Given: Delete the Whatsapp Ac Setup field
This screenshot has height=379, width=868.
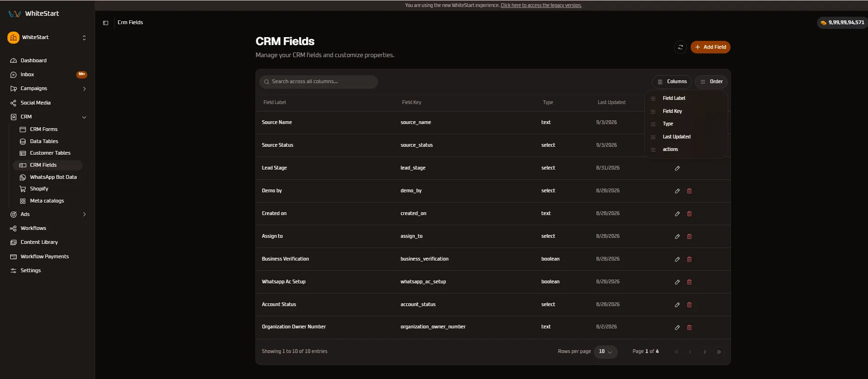Looking at the screenshot, I should point(689,282).
